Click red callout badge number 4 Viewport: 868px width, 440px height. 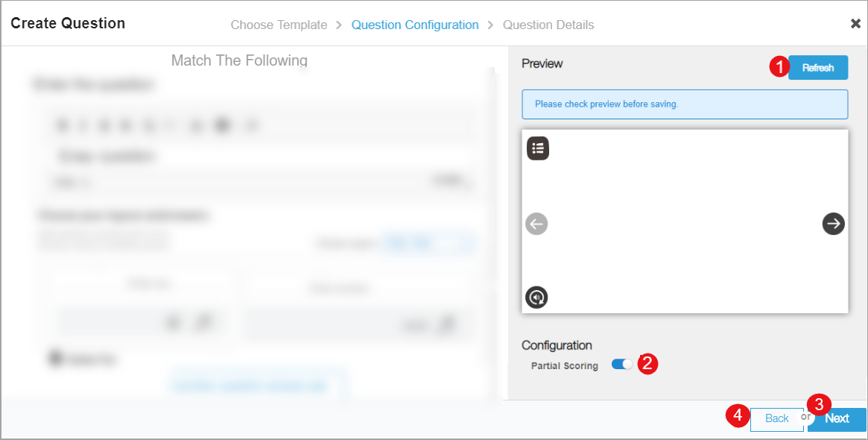738,417
